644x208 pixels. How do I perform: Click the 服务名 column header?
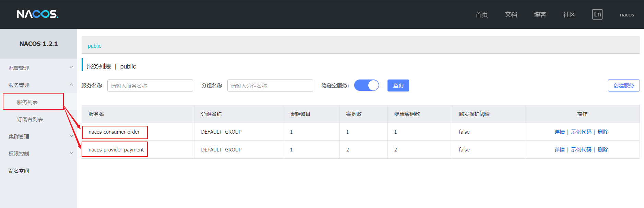[96, 114]
